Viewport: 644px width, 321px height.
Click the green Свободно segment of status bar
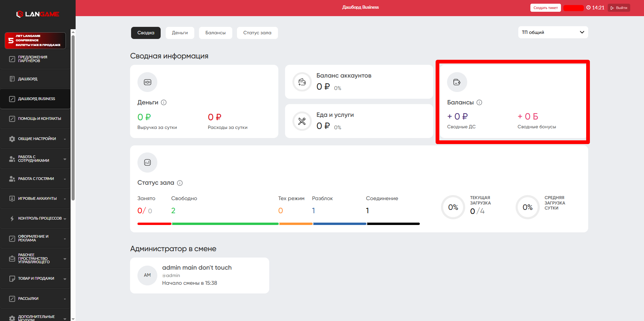point(225,224)
